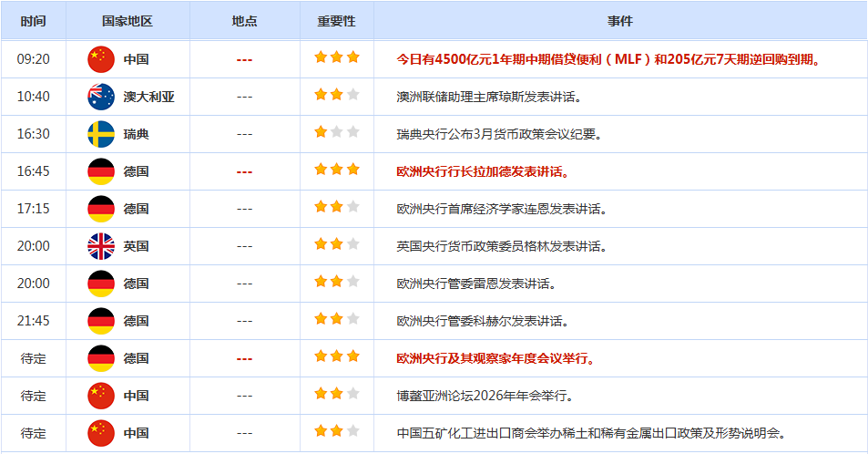Open the 欧洲央行管委雷恩发表讲话 event
868x454 pixels.
point(476,284)
